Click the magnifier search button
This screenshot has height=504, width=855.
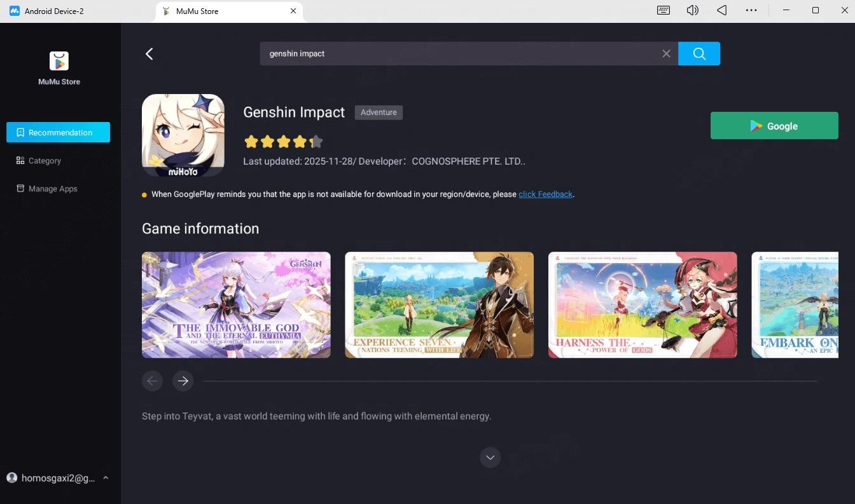click(x=699, y=54)
